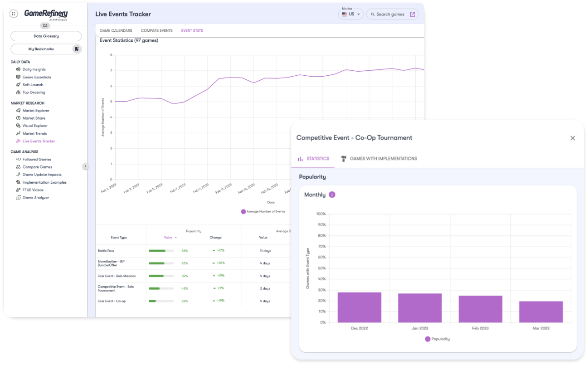This screenshot has height=365, width=588.
Task: Collapse the sidebar with the chevron arrow
Action: pos(86,166)
